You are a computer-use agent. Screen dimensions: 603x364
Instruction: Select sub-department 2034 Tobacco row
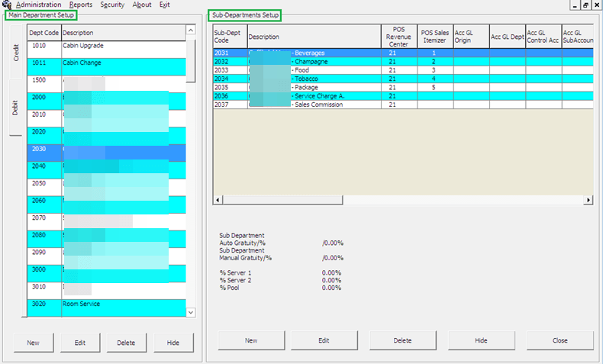[403, 79]
